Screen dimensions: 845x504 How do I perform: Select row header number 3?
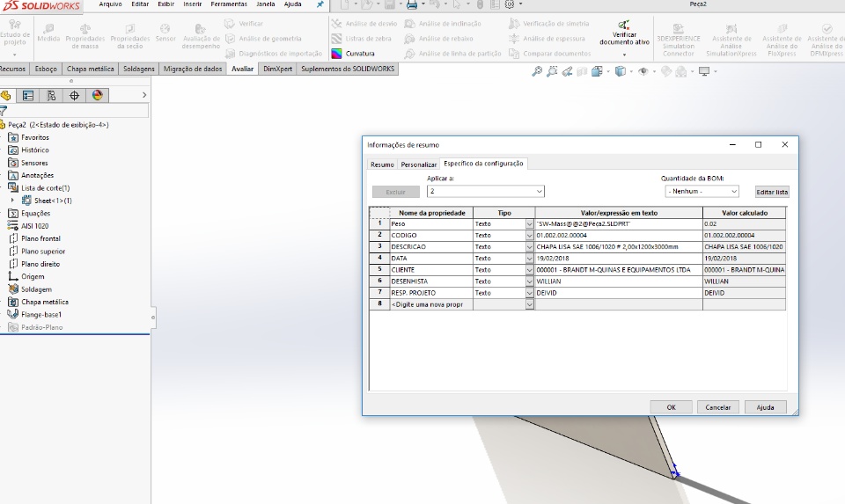coord(379,247)
